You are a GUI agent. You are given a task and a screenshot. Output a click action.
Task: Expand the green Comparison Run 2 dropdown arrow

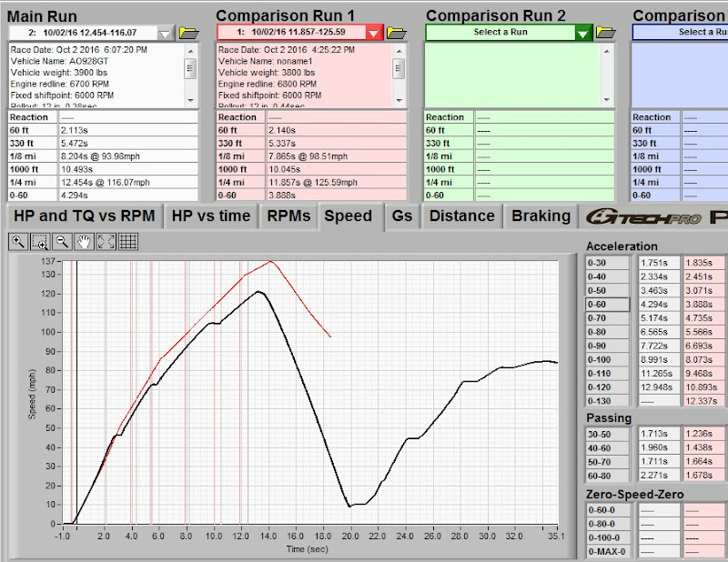tap(583, 33)
